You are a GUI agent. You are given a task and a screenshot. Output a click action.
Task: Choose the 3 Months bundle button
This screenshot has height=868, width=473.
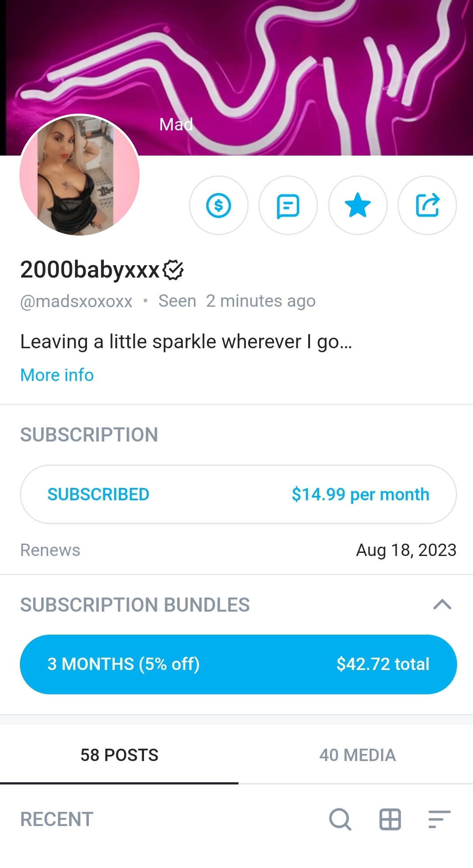pos(238,664)
